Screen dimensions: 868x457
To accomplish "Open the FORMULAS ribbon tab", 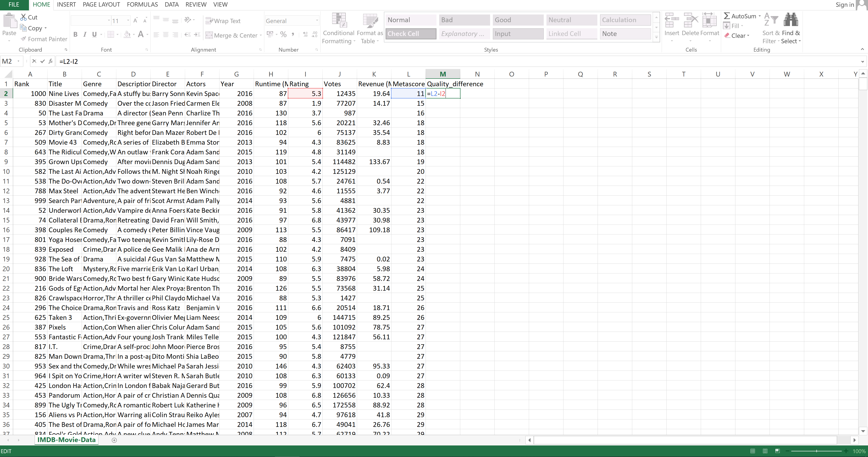I will pyautogui.click(x=142, y=5).
